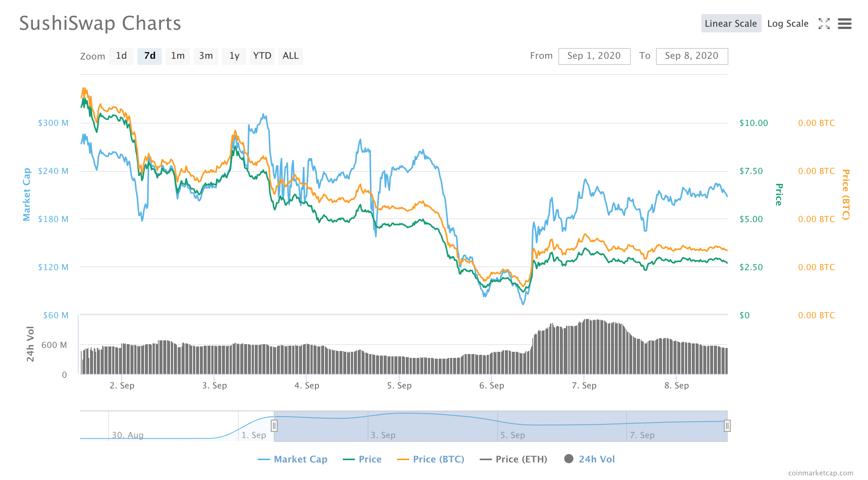Hide the Price series via legend
This screenshot has width=868, height=480.
[x=370, y=459]
